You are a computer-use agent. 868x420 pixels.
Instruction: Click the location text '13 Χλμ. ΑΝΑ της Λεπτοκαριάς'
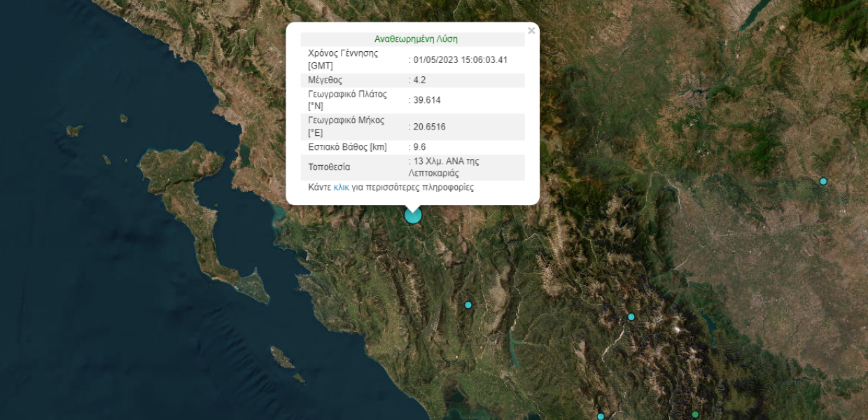pyautogui.click(x=444, y=167)
